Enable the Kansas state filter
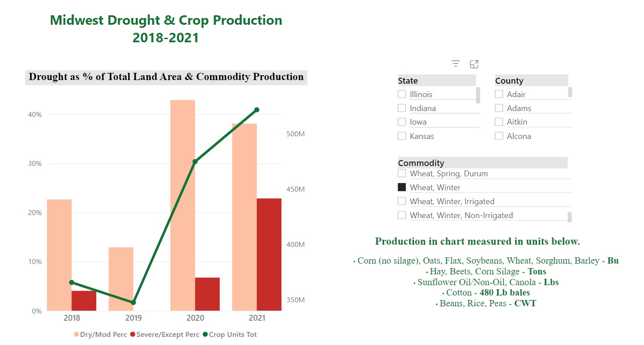The width and height of the screenshot is (644, 345). tap(402, 136)
